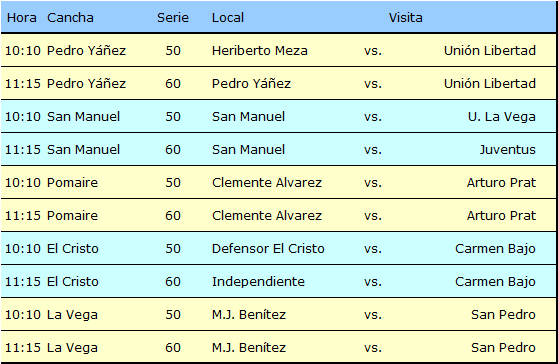Click the Visita column header

click(x=405, y=17)
